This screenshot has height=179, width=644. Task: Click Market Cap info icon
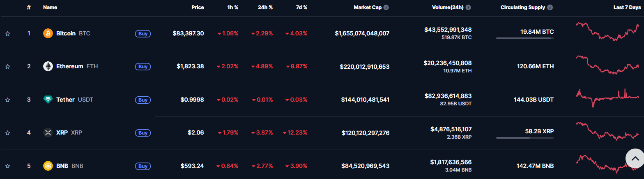click(386, 7)
